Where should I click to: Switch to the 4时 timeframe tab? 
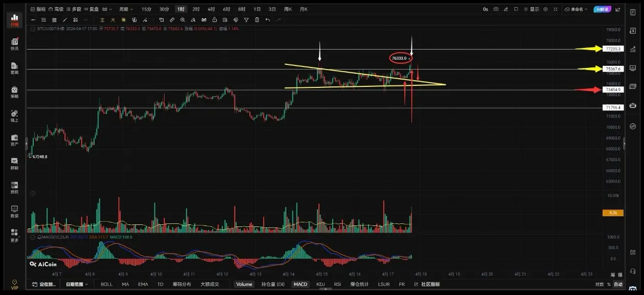[x=211, y=9]
